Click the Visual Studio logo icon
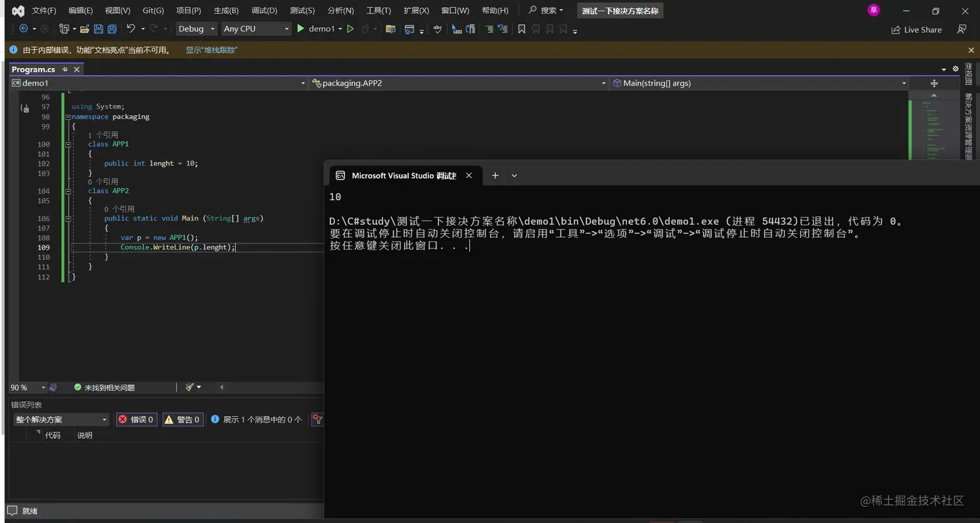 [19, 10]
